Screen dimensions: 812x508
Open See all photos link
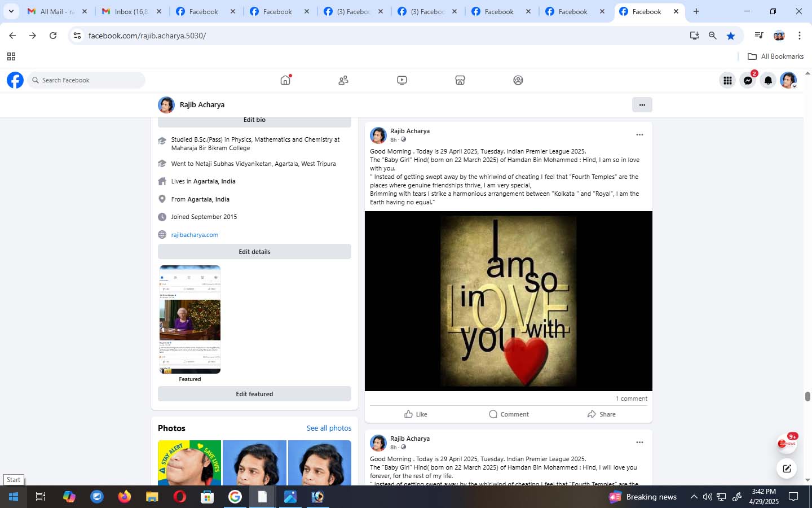tap(329, 428)
